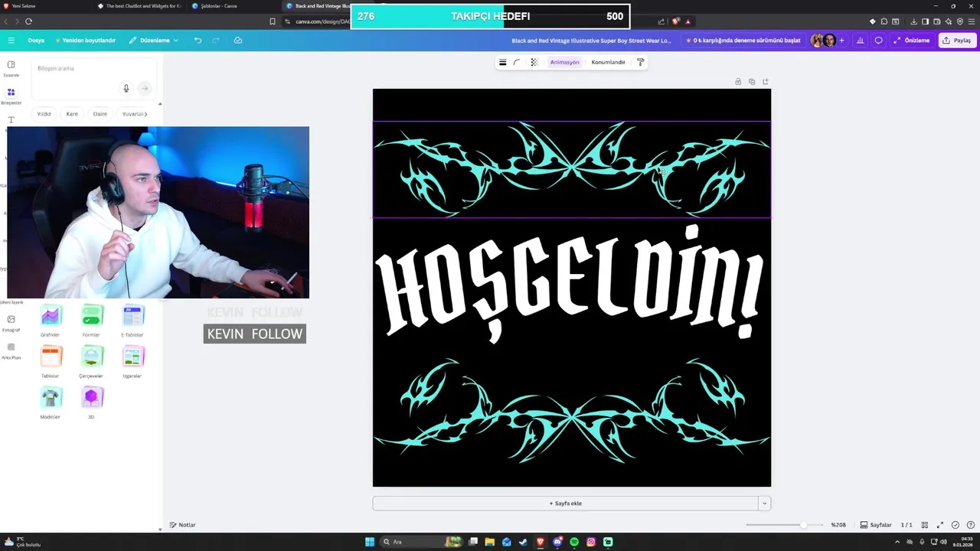Viewport: 980px width, 551px height.
Task: Open the Notlar panel
Action: (183, 525)
